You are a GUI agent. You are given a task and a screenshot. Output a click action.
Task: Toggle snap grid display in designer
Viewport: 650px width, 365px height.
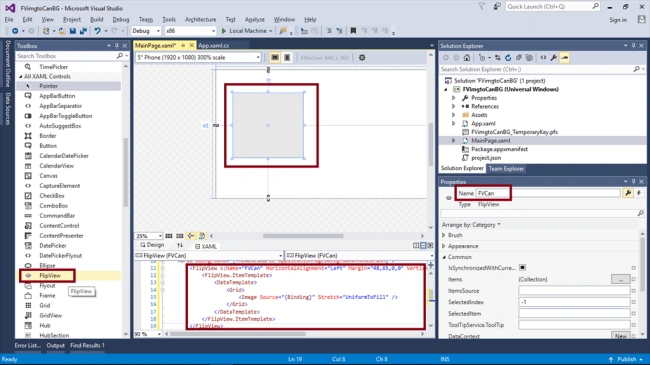tap(169, 236)
